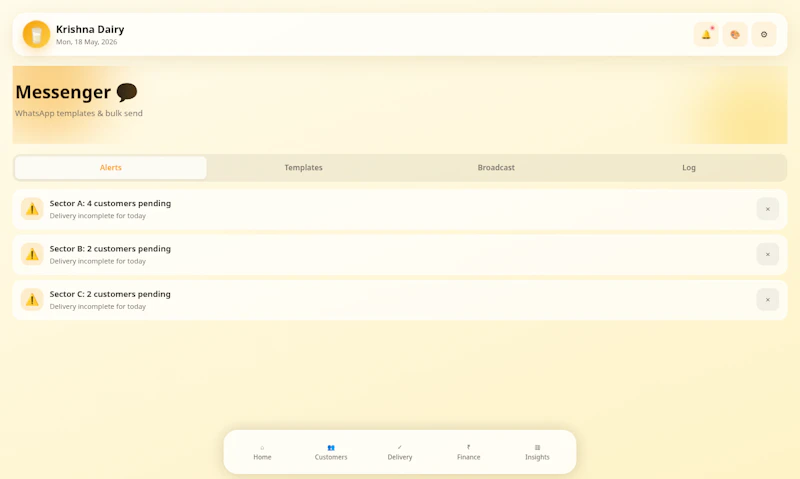800x479 pixels.
Task: Click 'WhatsApp templates & bulk send' subtitle
Action: click(79, 113)
